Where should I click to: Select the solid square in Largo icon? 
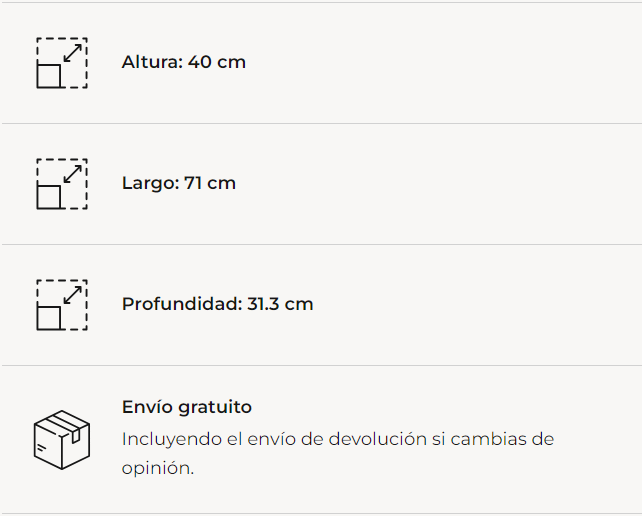49,197
